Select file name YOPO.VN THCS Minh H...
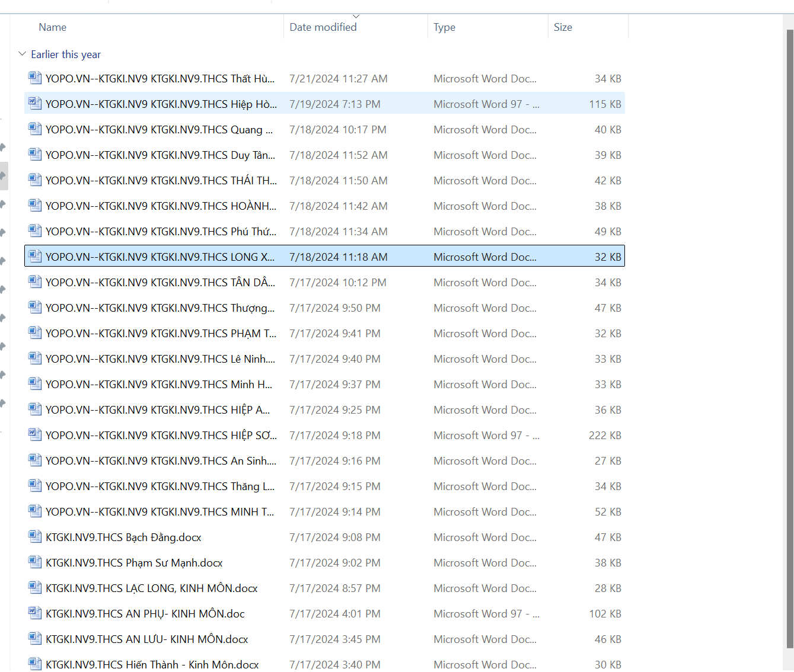Screen dimensions: 794x672 coord(159,385)
